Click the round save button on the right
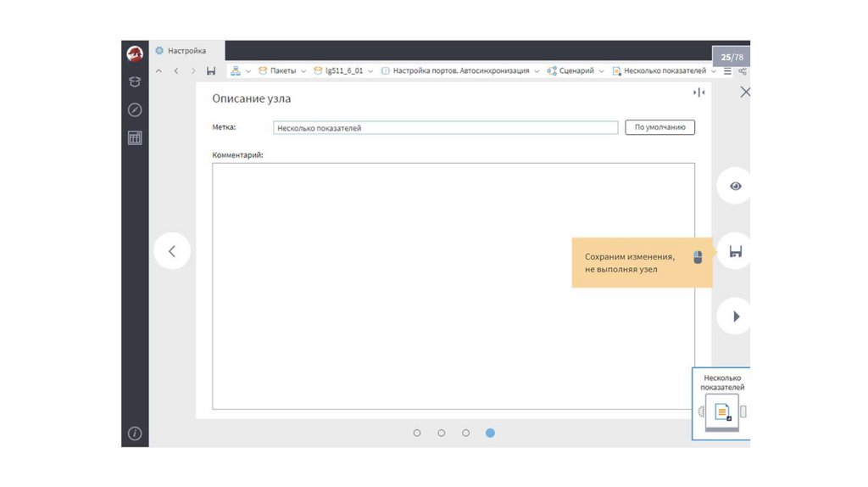The height and width of the screenshot is (487, 868). (735, 251)
